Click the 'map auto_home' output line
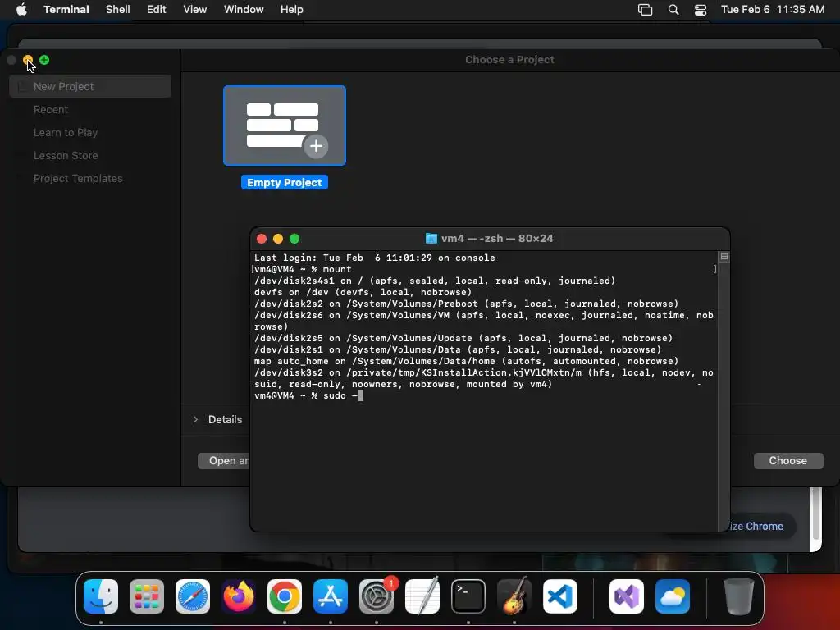Viewport: 840px width, 630px height. [466, 361]
